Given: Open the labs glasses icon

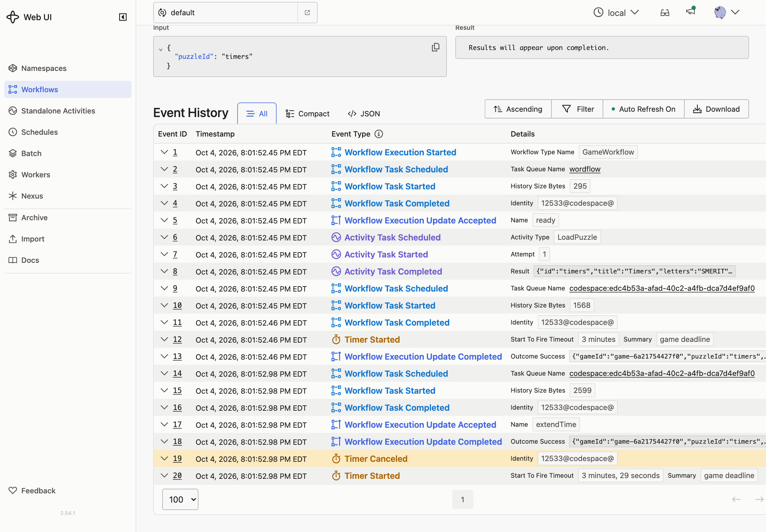Looking at the screenshot, I should click(x=665, y=13).
